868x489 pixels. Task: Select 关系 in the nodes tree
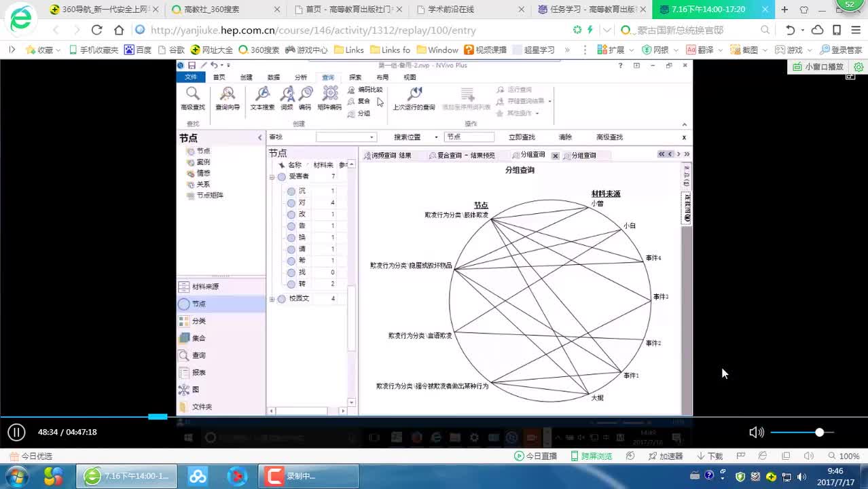click(x=203, y=184)
